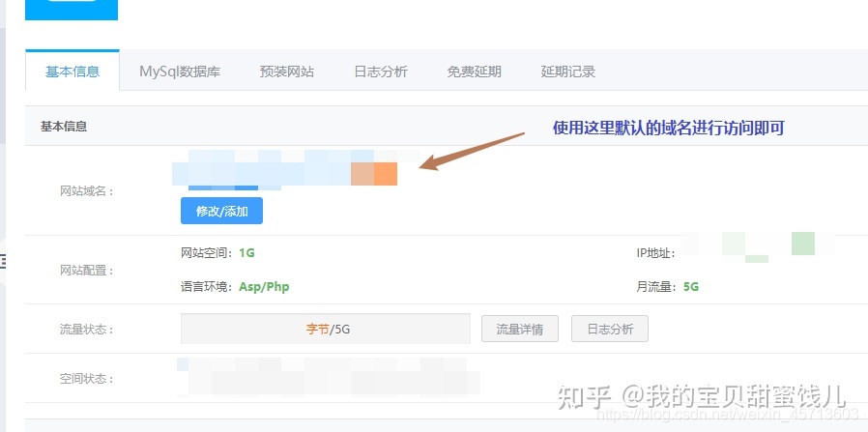Select the 网站空间 value 1G
The width and height of the screenshot is (868, 432).
pos(246,253)
